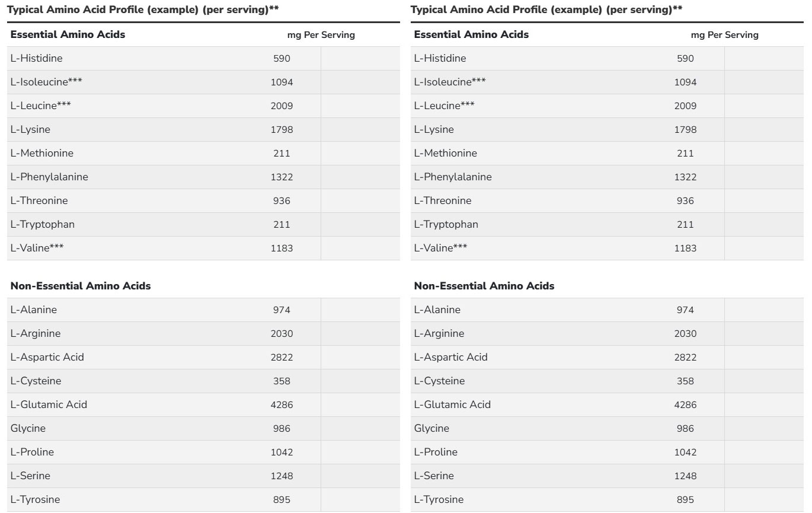812x513 pixels.
Task: Select L-Valine label in the right table
Action: 440,248
